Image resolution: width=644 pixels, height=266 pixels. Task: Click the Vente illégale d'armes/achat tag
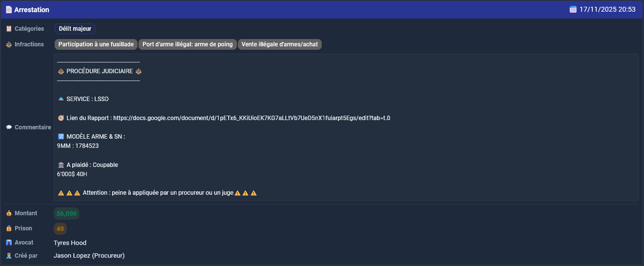point(279,44)
